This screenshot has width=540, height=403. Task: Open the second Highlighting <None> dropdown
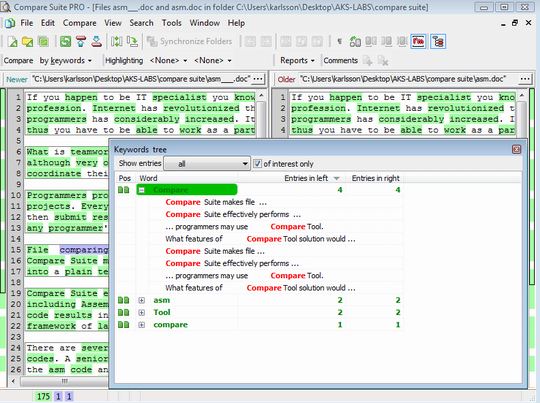point(212,61)
